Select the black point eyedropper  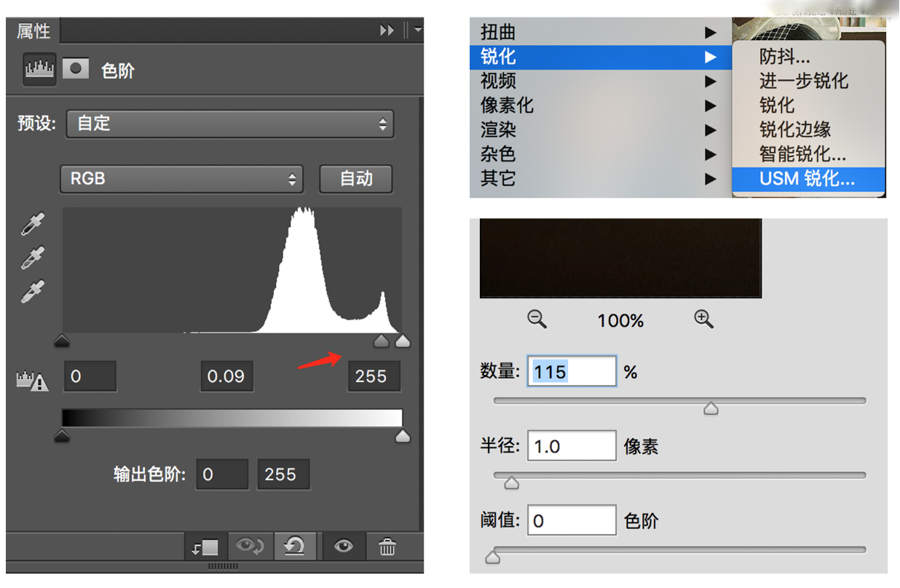click(32, 224)
